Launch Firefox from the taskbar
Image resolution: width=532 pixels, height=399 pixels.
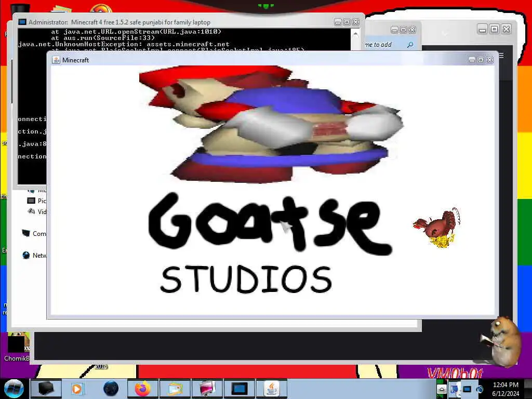click(x=143, y=389)
